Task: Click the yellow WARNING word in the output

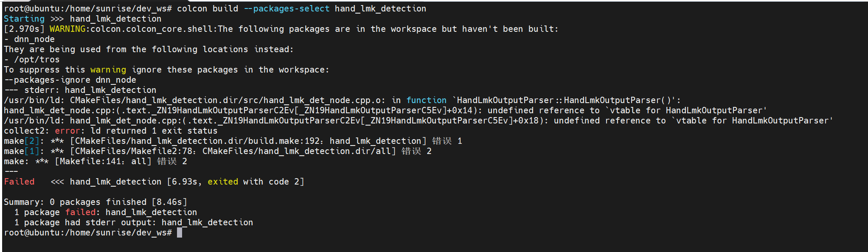Action: click(x=67, y=29)
